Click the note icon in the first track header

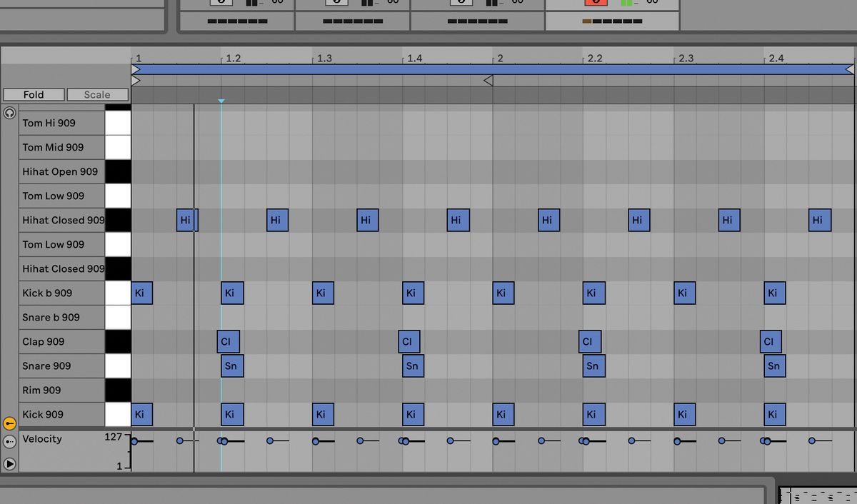(221, 3)
